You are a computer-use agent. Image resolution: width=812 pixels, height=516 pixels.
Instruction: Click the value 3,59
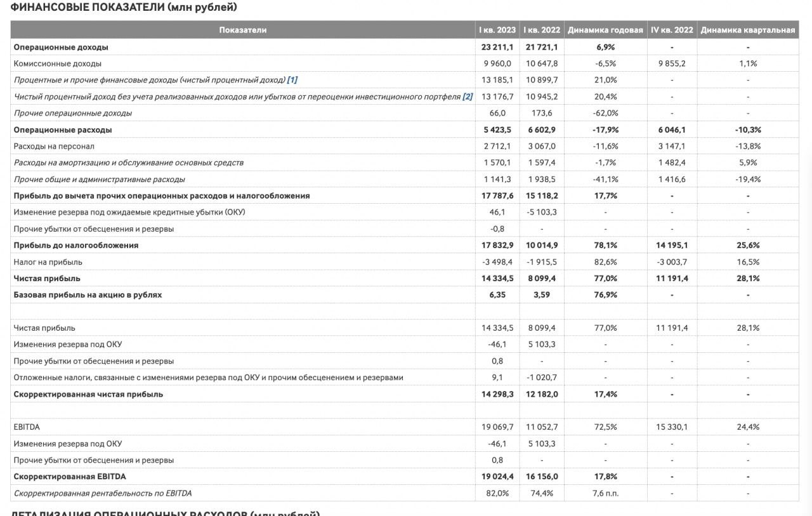[x=542, y=294]
